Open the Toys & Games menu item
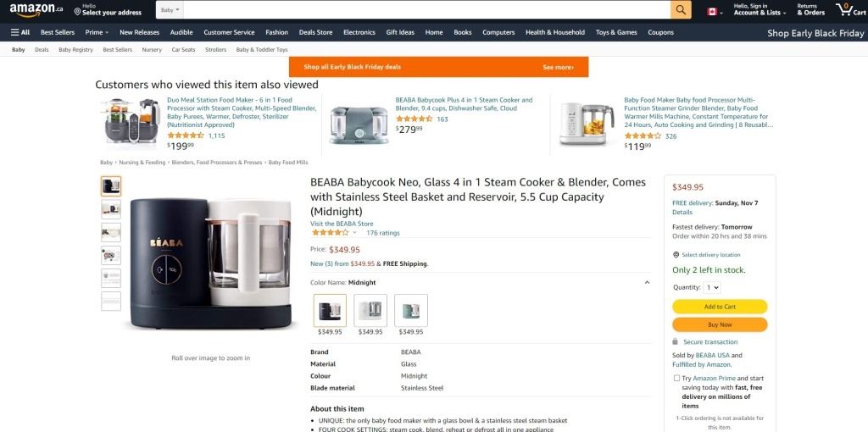868x432 pixels. pos(616,32)
